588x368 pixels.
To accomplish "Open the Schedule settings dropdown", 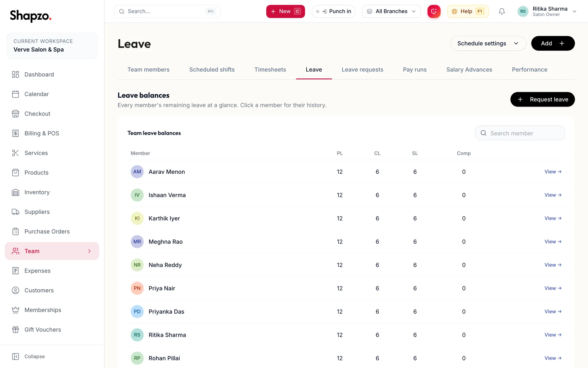I will (x=488, y=43).
